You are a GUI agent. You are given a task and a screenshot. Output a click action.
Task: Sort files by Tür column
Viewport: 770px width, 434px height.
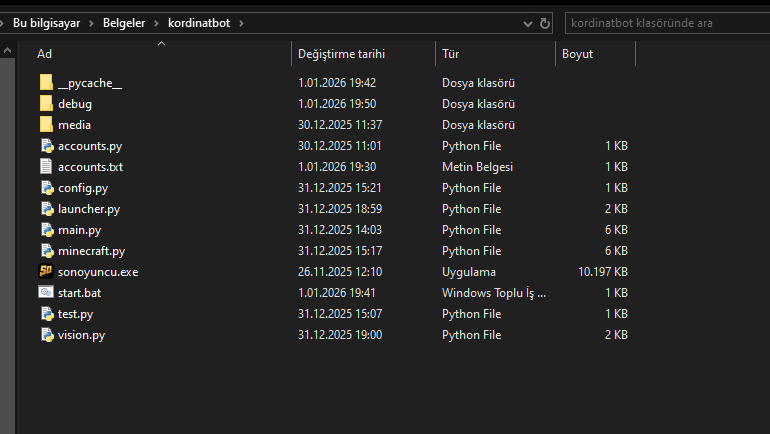[x=450, y=54]
